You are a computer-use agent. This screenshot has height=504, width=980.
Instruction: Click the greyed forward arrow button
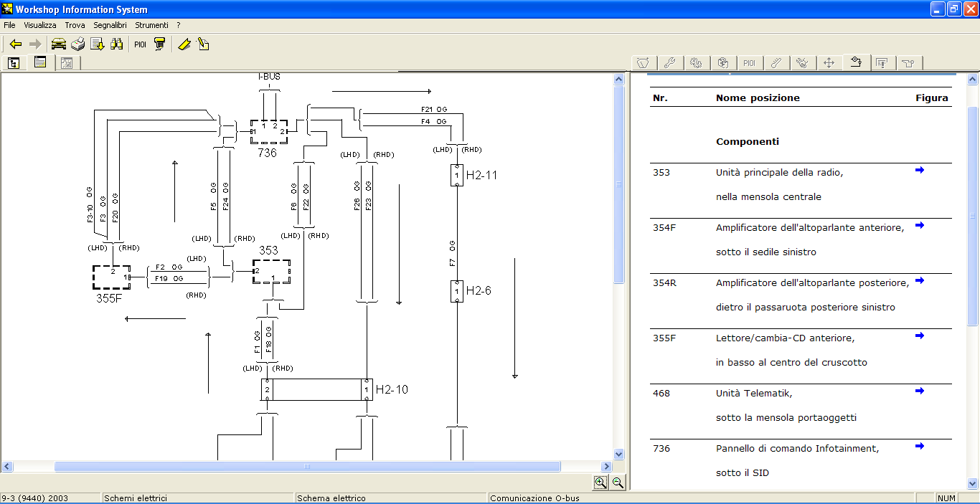35,44
